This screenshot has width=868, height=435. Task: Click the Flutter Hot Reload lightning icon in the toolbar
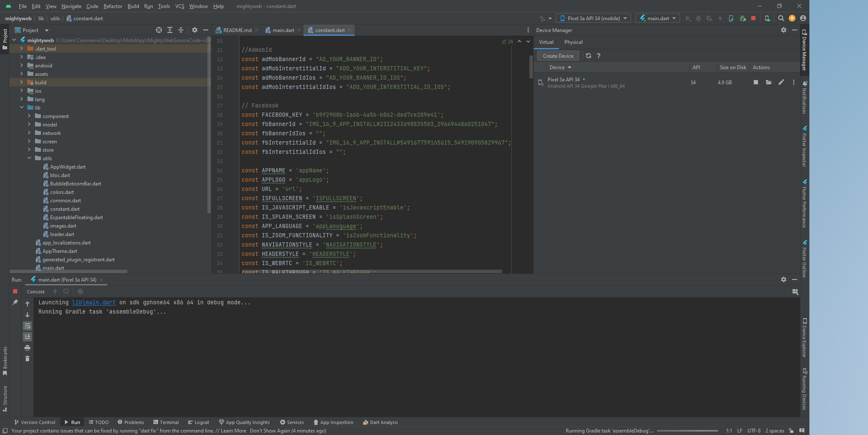(720, 18)
